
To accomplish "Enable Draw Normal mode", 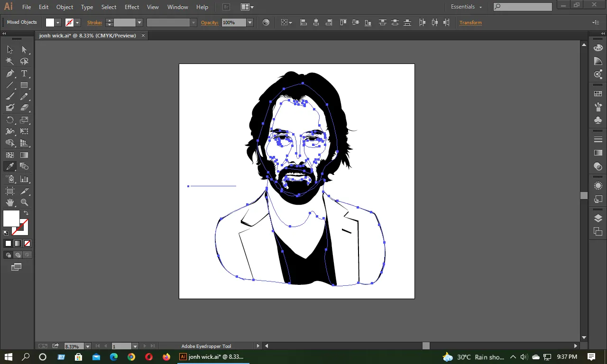I will 8,255.
